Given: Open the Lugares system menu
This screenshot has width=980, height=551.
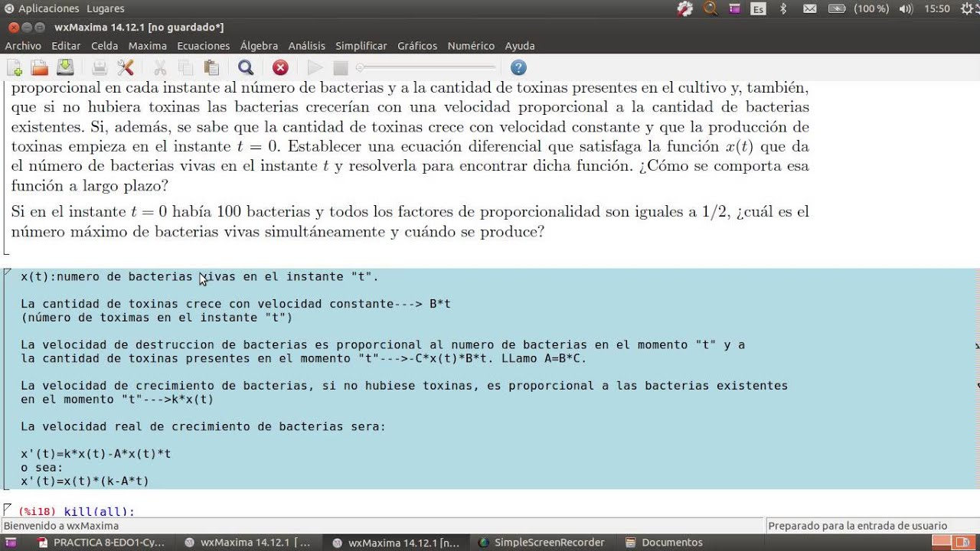Looking at the screenshot, I should tap(106, 8).
